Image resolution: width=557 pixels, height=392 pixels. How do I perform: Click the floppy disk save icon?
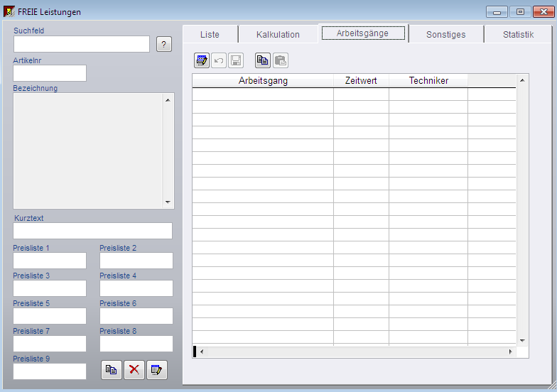[236, 60]
